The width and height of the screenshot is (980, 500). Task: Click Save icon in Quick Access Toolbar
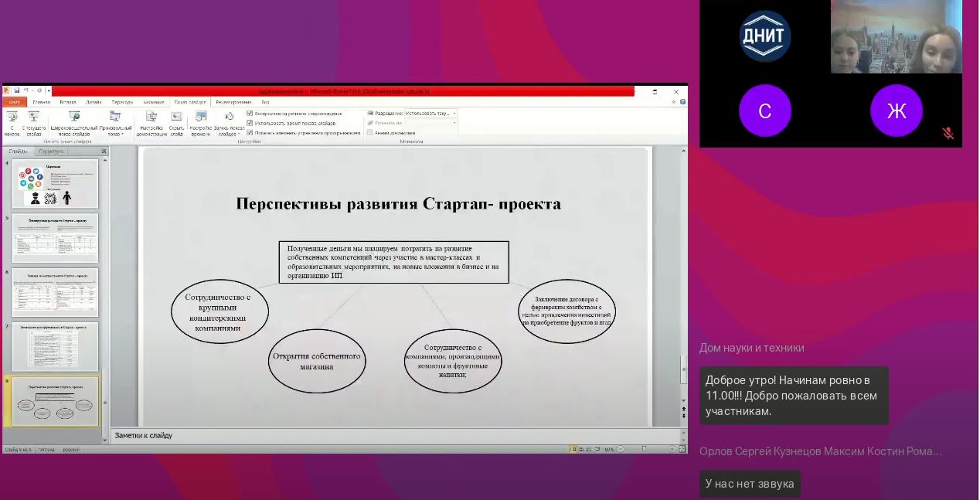[x=16, y=90]
